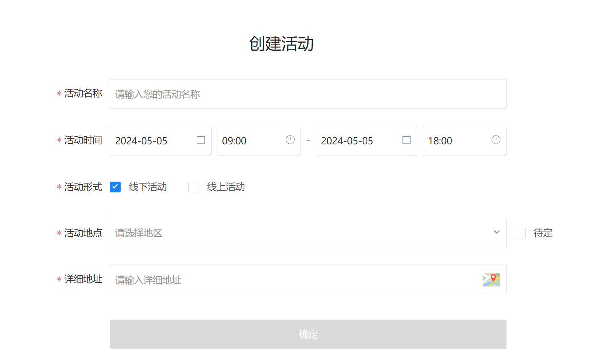Click the clock icon beside 09:00
Image resolution: width=599 pixels, height=364 pixels.
point(290,140)
